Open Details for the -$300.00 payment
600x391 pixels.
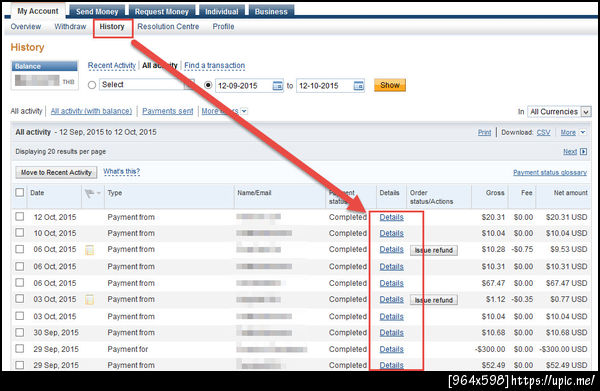click(x=391, y=349)
